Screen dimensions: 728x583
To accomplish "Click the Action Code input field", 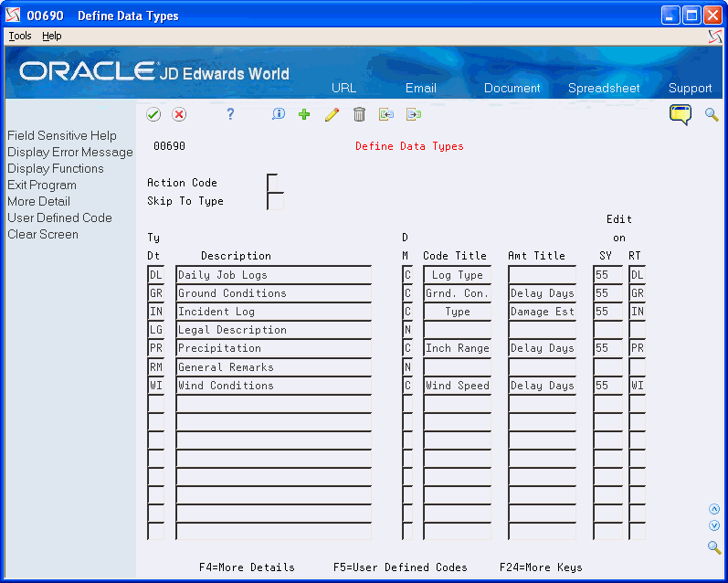I will (x=272, y=183).
